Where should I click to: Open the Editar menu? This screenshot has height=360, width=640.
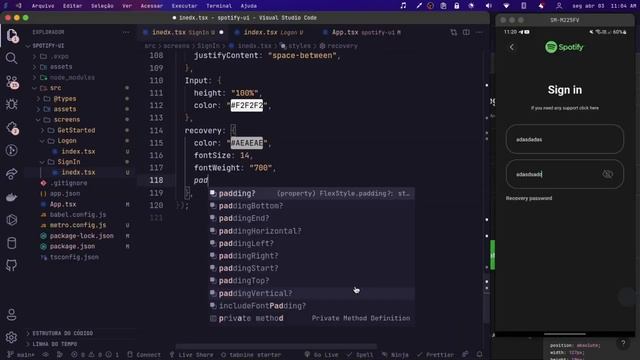[x=72, y=6]
